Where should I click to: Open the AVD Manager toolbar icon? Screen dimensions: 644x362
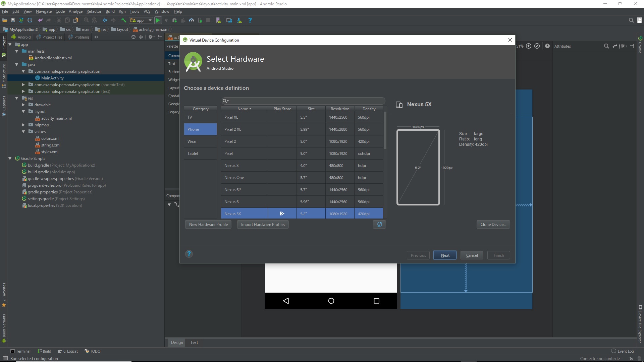coord(219,20)
